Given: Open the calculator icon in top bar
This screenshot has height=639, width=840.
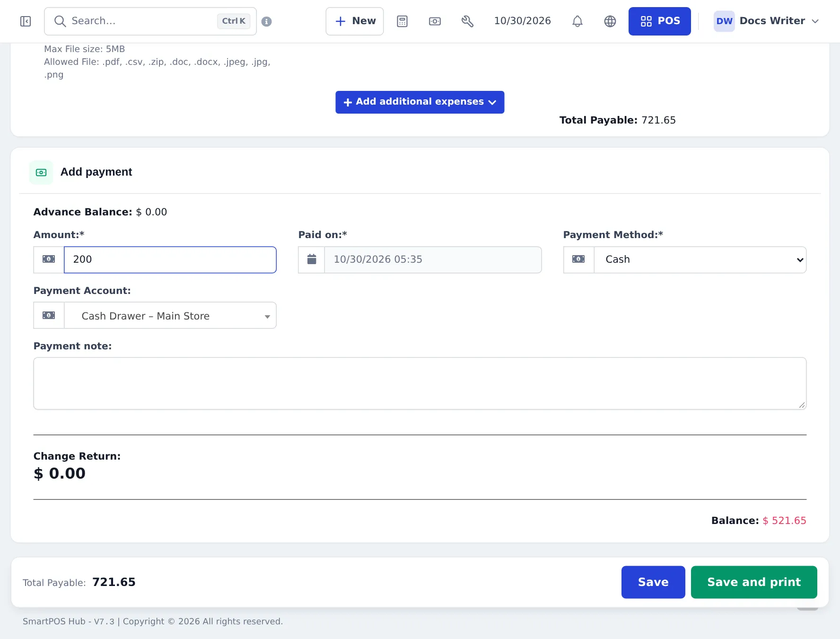Looking at the screenshot, I should (x=402, y=21).
